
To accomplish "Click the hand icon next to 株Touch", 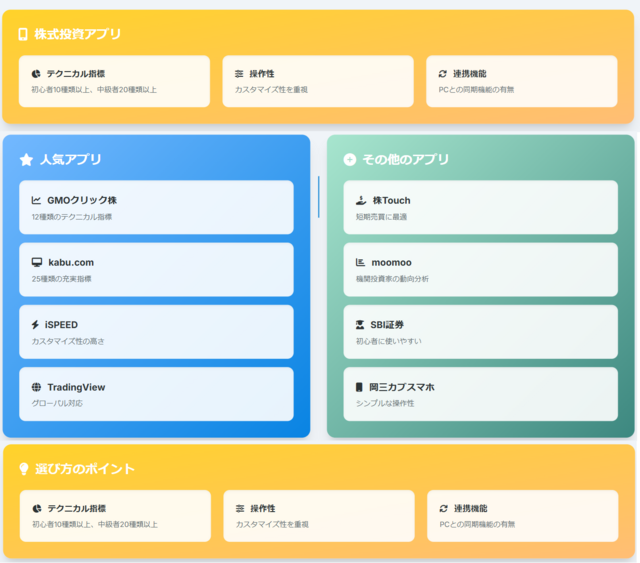I will tap(361, 200).
